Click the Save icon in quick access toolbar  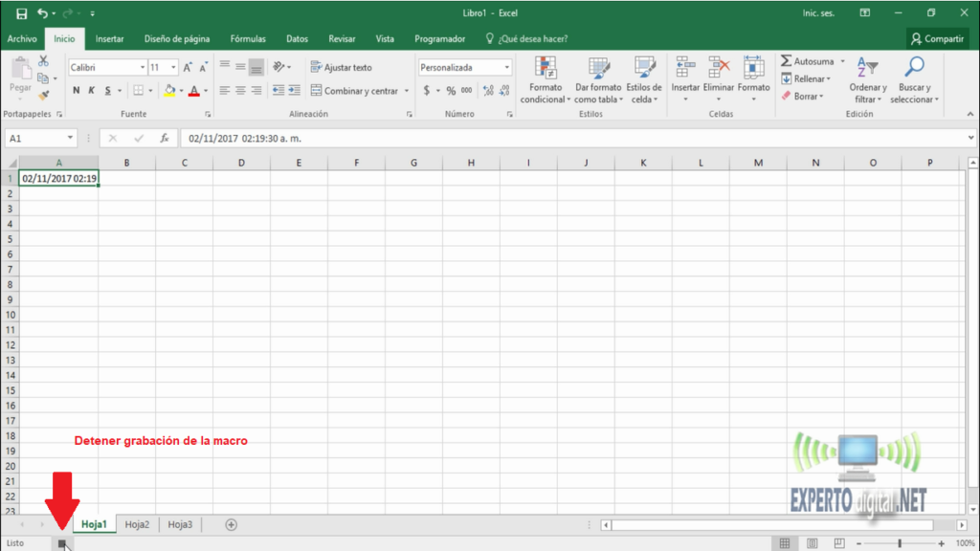pyautogui.click(x=21, y=14)
